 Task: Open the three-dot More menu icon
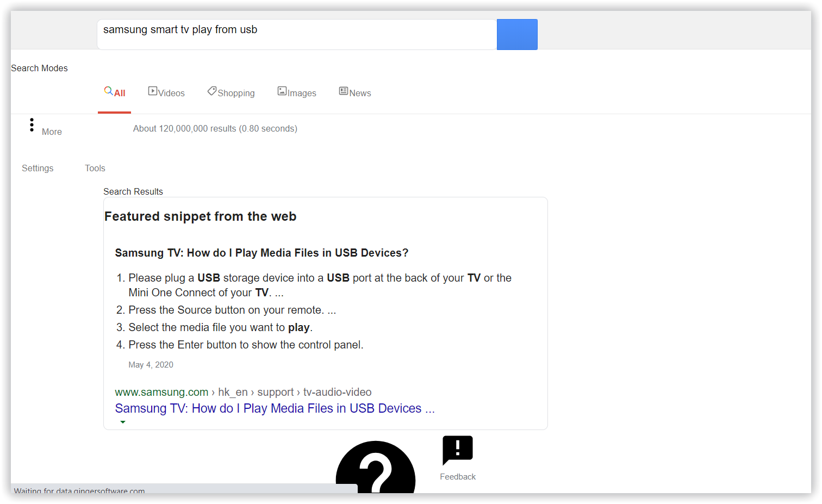[x=32, y=125]
